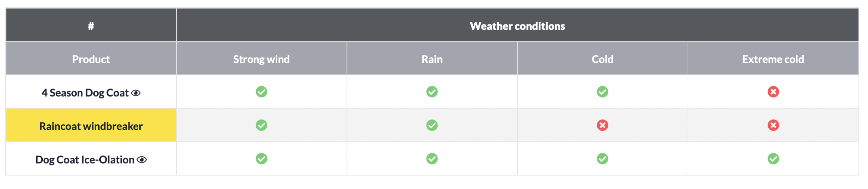Click the eye icon beside Dog Coat Ice-Olation

click(x=142, y=160)
